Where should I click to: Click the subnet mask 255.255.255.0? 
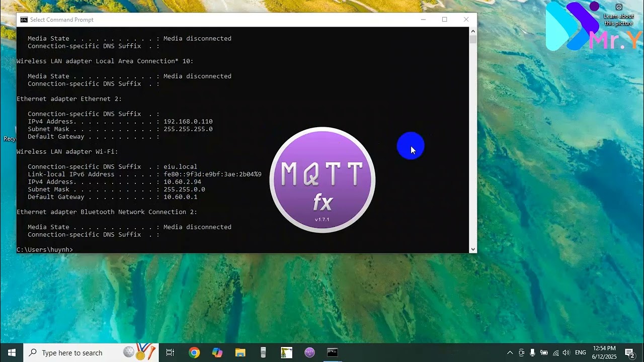(188, 129)
